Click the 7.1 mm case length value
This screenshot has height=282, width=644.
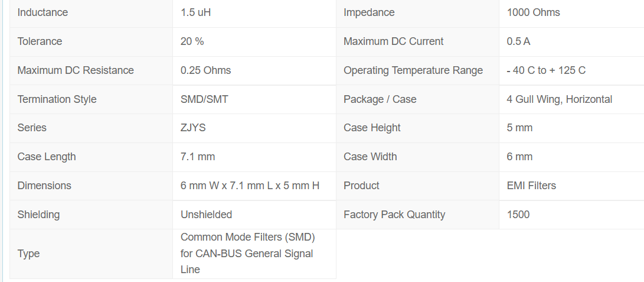point(198,157)
